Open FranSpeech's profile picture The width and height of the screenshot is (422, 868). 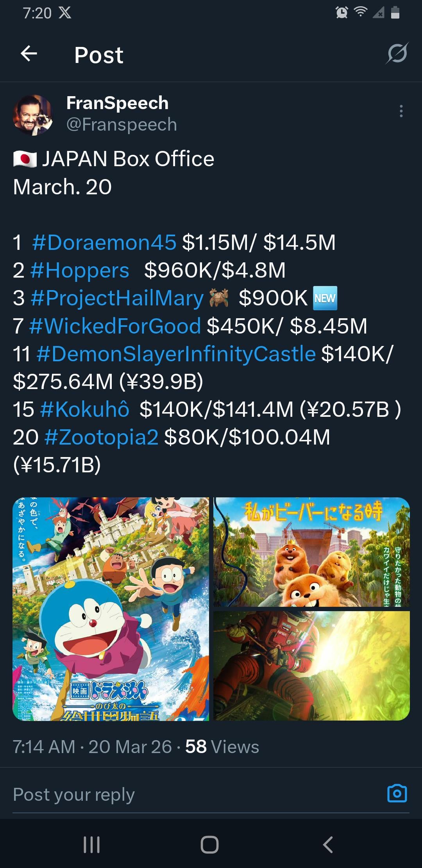pos(33,115)
